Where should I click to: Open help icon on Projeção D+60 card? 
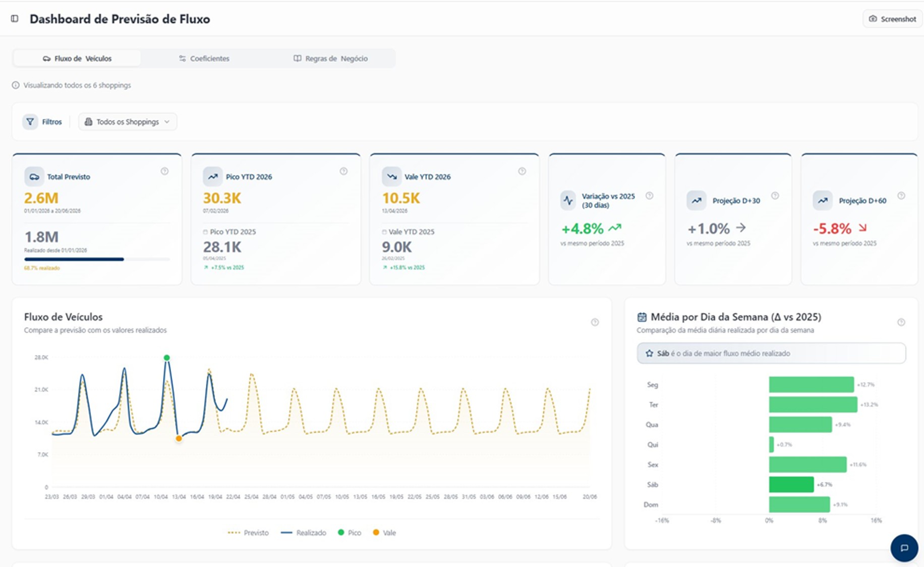(x=901, y=196)
